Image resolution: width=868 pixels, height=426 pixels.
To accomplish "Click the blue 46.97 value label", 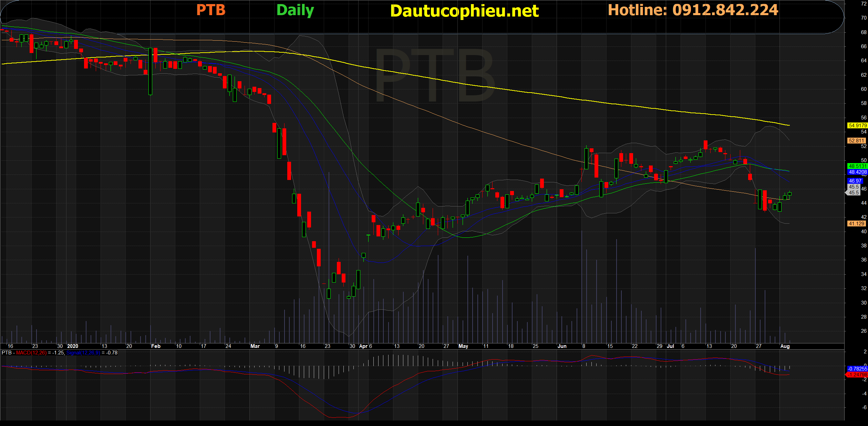I will (x=855, y=181).
